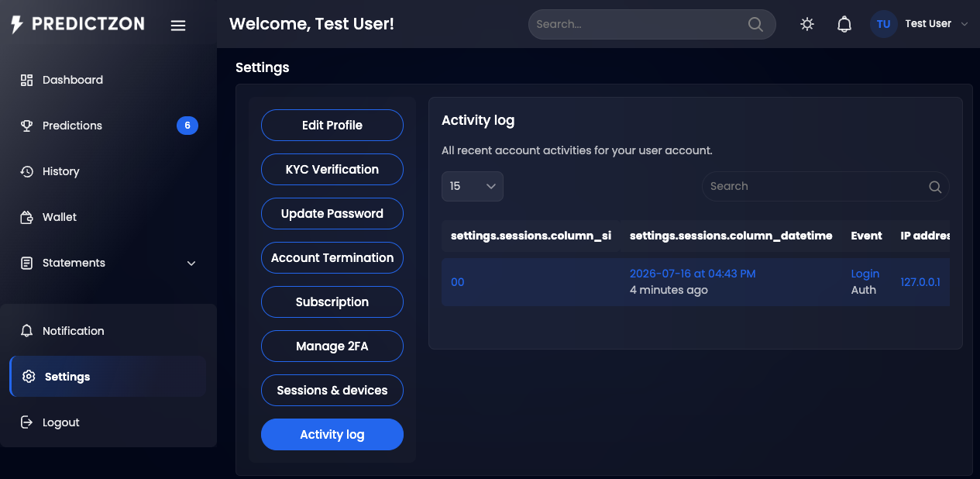Viewport: 980px width, 479px height.
Task: Click the Activity log search magnifier icon
Action: pyautogui.click(x=935, y=187)
